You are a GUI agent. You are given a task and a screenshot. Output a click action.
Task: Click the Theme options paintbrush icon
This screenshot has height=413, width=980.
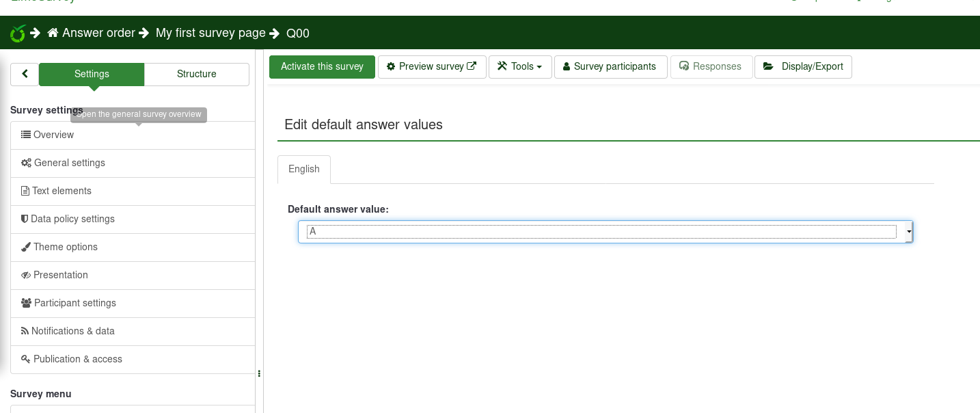(x=26, y=247)
